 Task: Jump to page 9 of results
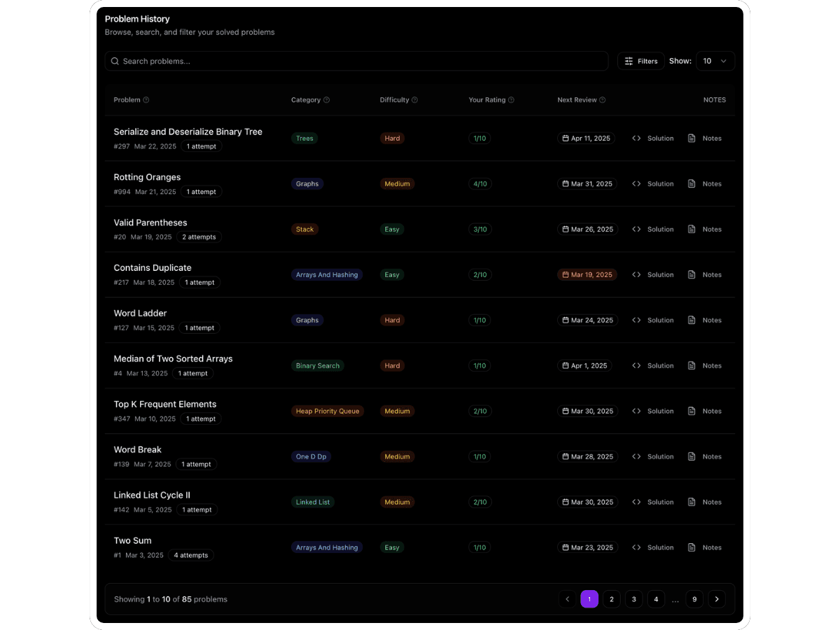point(694,599)
